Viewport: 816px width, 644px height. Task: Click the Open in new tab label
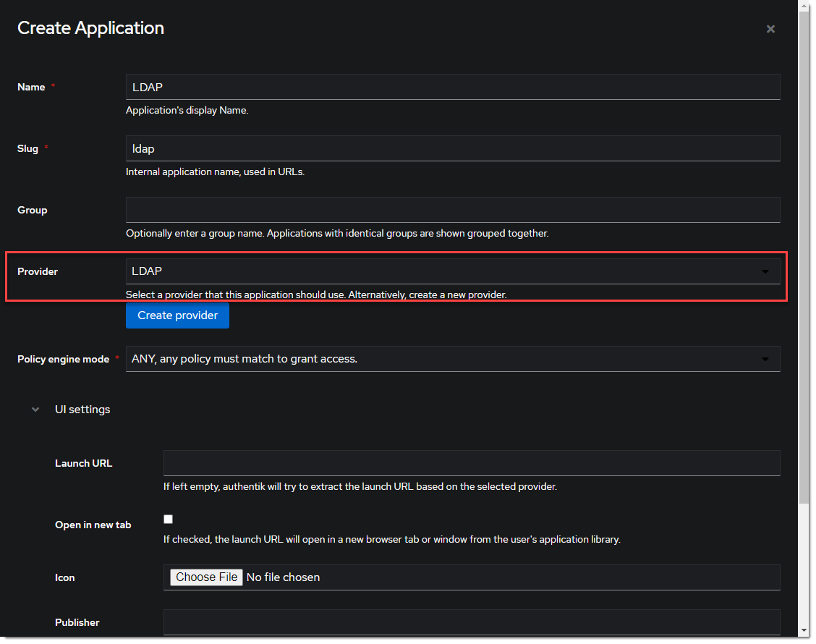(x=93, y=525)
